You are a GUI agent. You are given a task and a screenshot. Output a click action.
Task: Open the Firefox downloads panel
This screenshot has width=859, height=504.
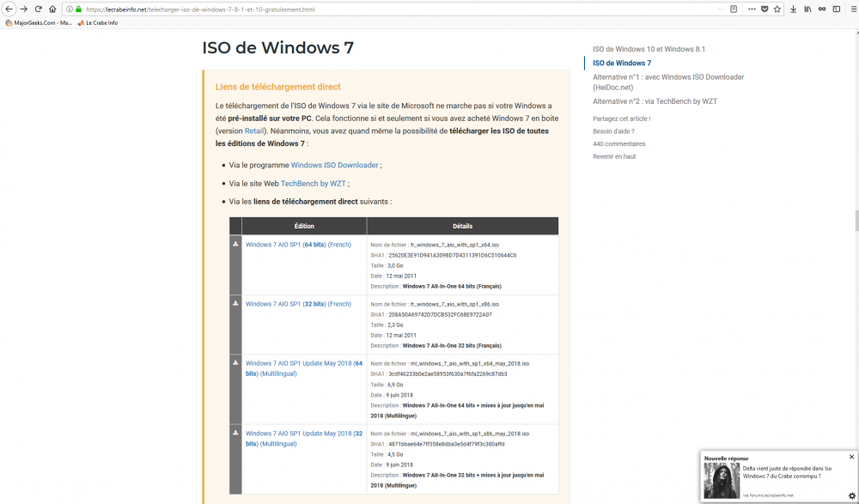[x=793, y=9]
